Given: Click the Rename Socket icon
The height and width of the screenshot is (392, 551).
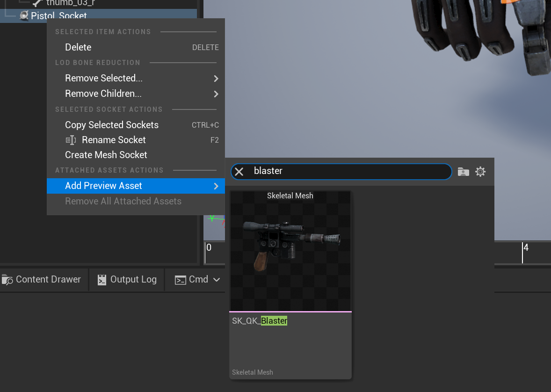Looking at the screenshot, I should pos(71,140).
